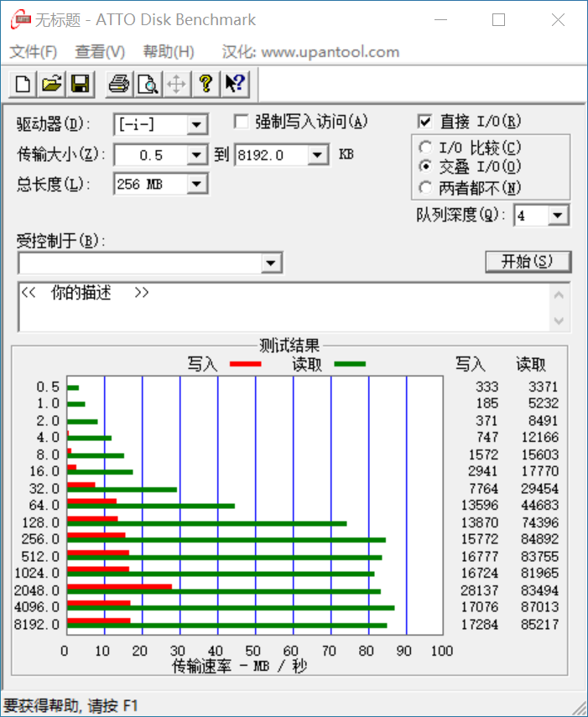Viewport: 588px width, 717px height.
Task: Toggle the 强制写入访问(A) checkbox
Action: click(x=241, y=122)
